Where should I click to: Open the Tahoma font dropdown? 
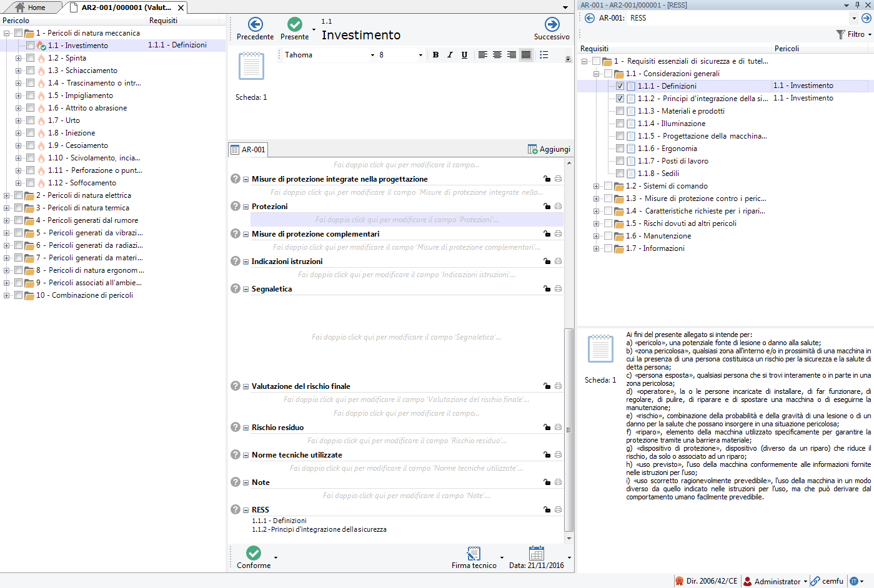click(x=372, y=55)
